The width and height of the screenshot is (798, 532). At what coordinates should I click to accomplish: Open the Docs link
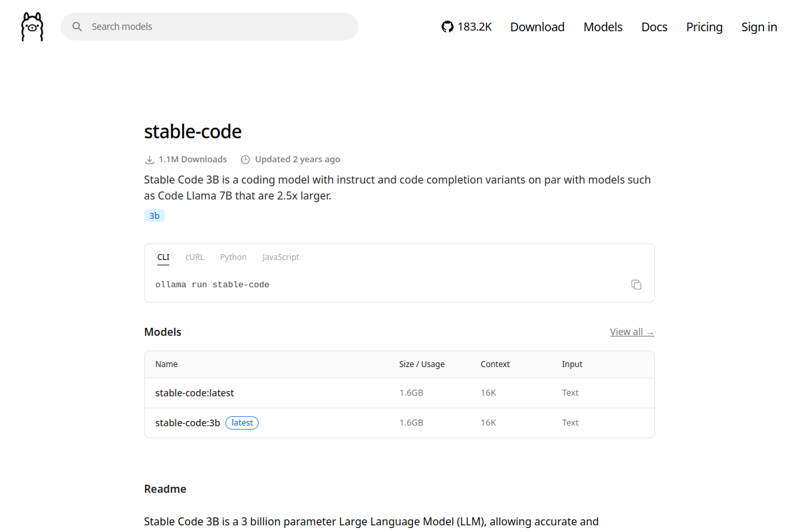click(x=654, y=27)
